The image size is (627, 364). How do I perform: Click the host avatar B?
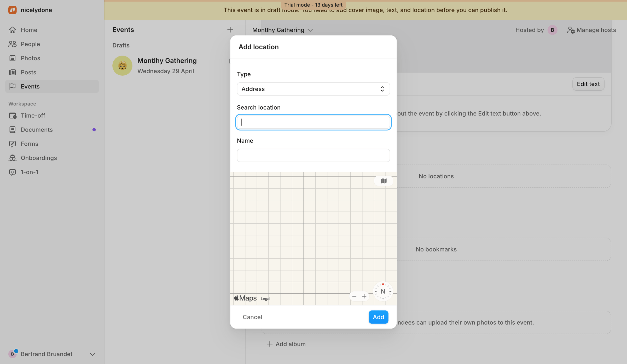point(552,30)
